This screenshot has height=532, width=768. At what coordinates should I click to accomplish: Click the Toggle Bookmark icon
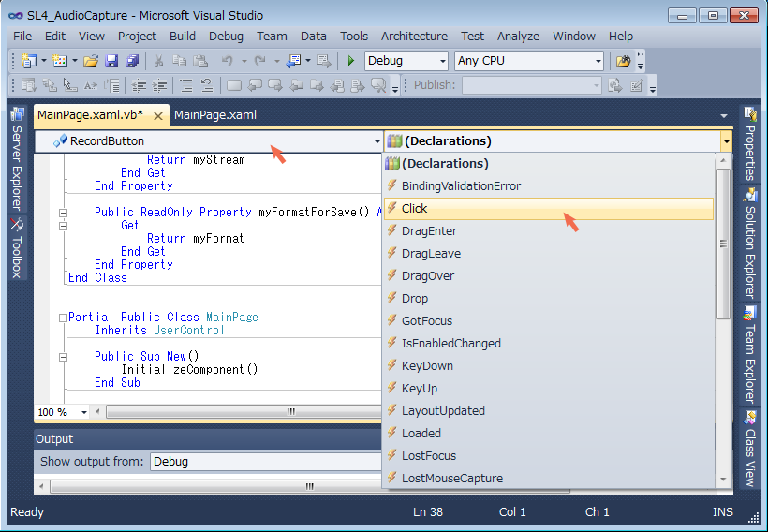pos(233,86)
